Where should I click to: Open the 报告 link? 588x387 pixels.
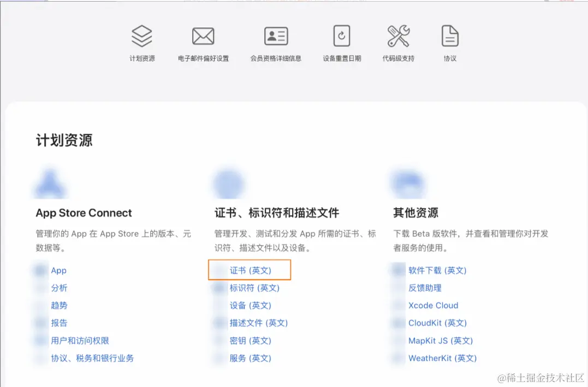(60, 323)
